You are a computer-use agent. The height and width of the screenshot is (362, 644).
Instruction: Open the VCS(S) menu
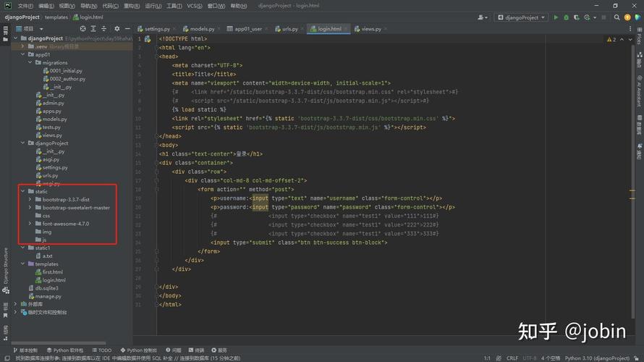[x=194, y=6]
